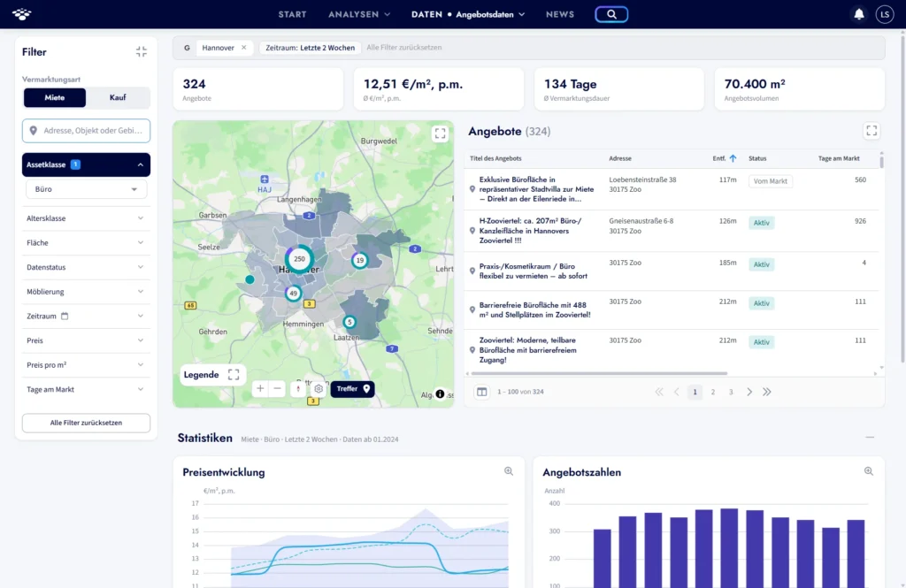
Task: Collapse the Filter panel with arrows icon
Action: (142, 52)
